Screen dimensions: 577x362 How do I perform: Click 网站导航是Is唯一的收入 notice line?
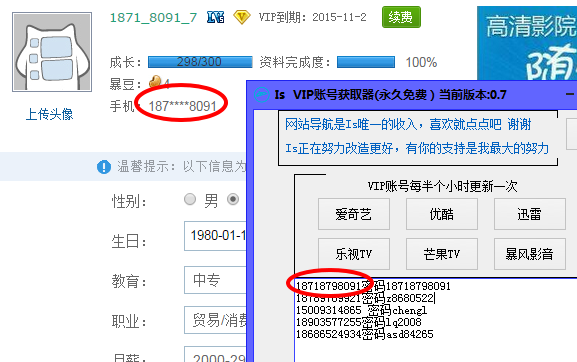tap(408, 124)
